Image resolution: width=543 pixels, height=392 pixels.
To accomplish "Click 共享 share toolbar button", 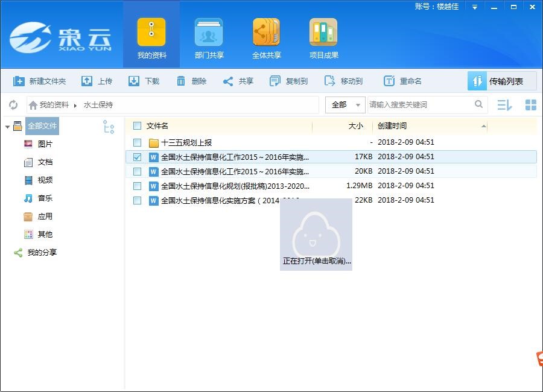I will [238, 81].
